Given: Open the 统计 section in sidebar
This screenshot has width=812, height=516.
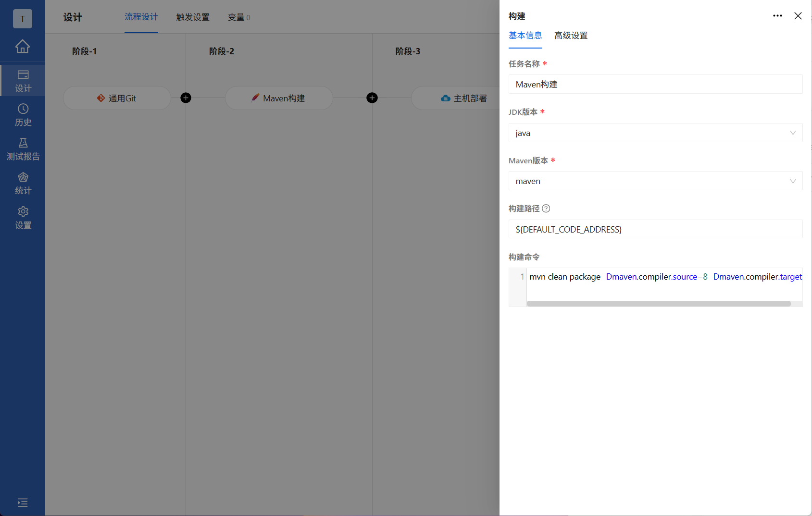Looking at the screenshot, I should tap(23, 183).
